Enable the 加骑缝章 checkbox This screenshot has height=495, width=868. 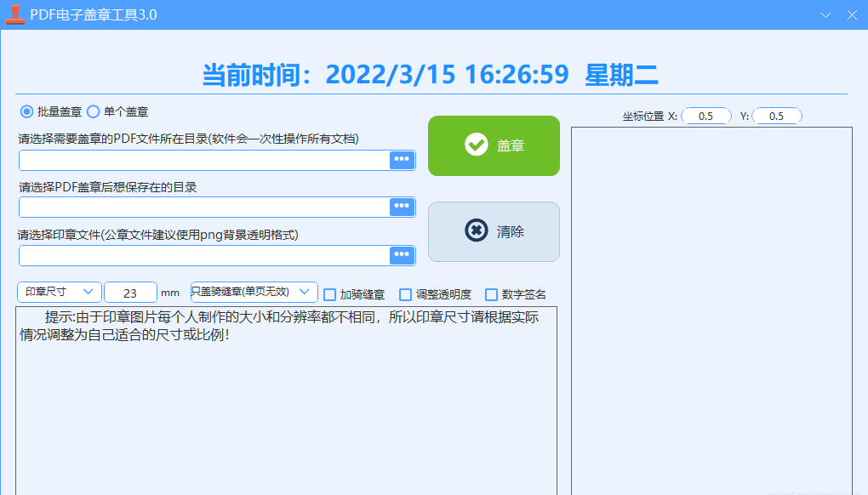click(x=329, y=294)
